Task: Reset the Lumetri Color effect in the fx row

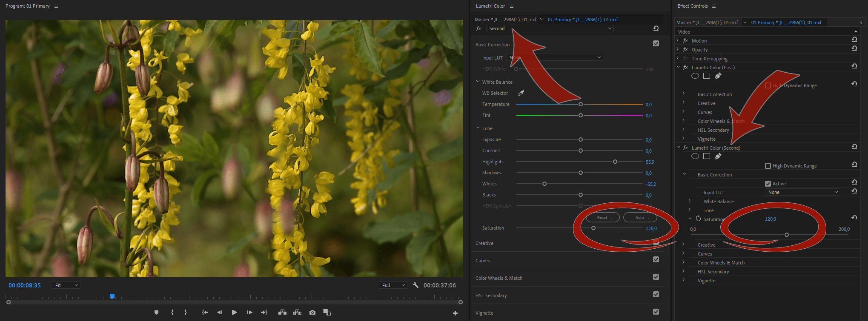Action: click(x=656, y=28)
